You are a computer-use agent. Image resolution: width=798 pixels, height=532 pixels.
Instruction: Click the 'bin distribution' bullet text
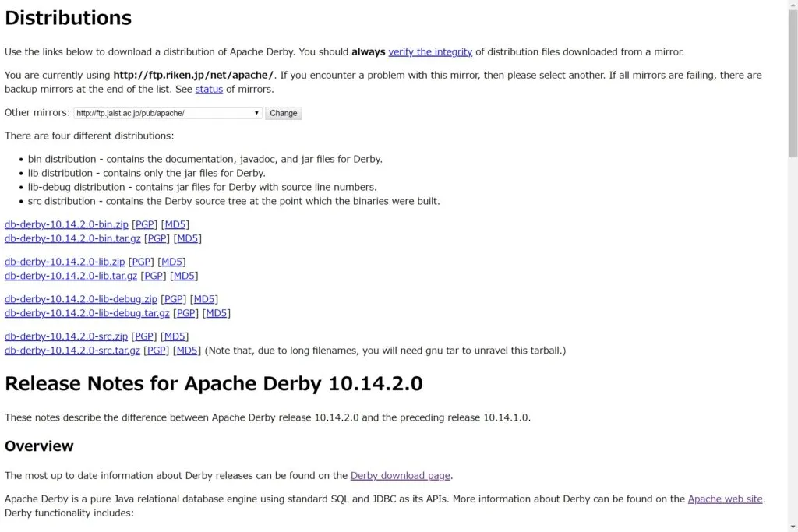pyautogui.click(x=205, y=159)
